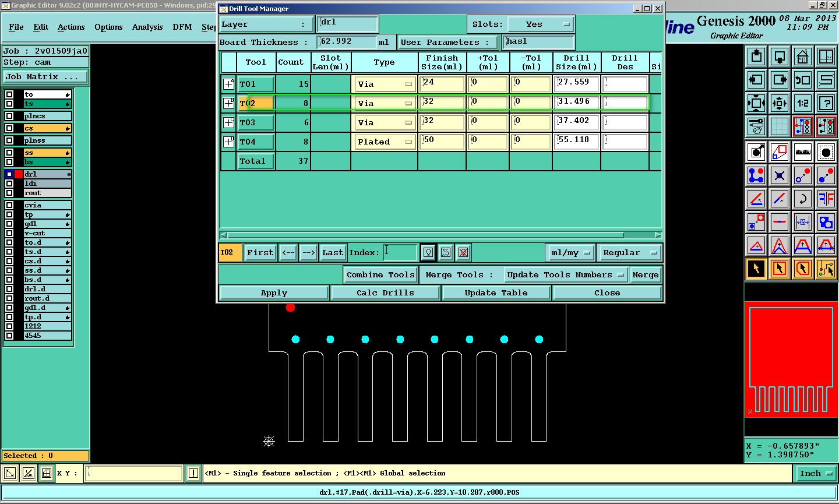Toggle visibility box for layer 'gdl.d'
The height and width of the screenshot is (504, 839).
click(x=9, y=308)
